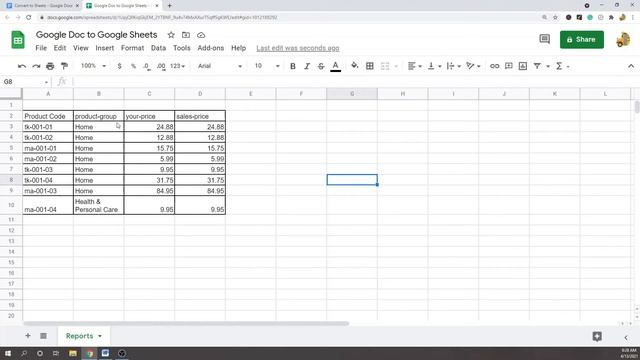Select cell with Health & Personal Care

[x=99, y=205]
